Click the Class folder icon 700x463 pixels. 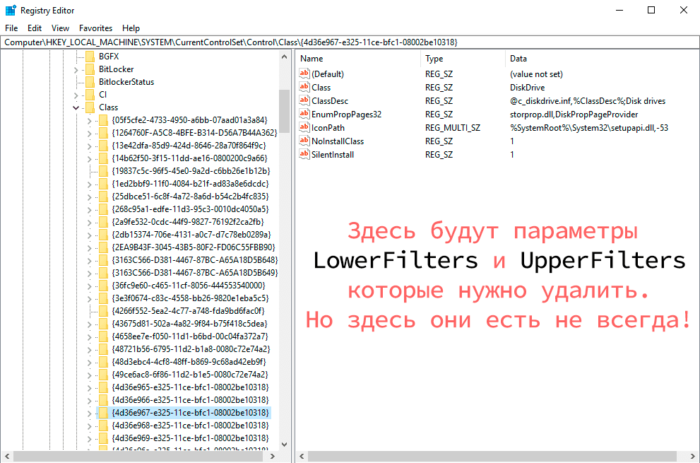click(90, 107)
